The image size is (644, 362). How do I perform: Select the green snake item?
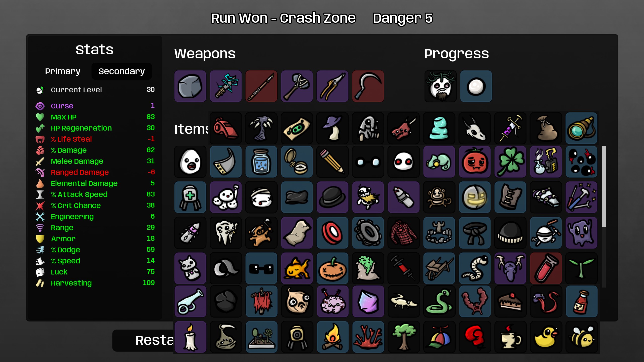tap(439, 301)
